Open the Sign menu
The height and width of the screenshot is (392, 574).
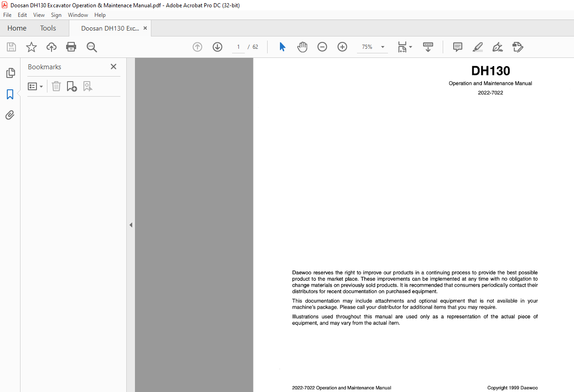tap(56, 15)
